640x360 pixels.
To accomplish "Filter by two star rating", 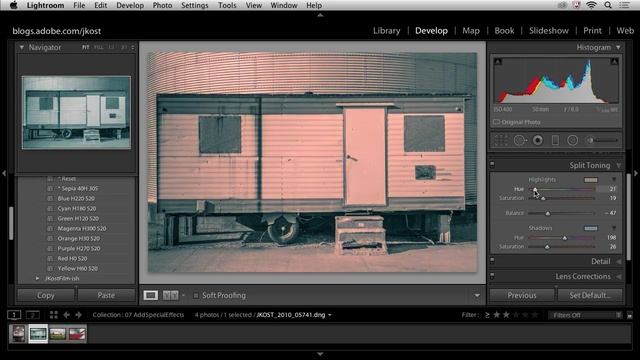I will [506, 315].
